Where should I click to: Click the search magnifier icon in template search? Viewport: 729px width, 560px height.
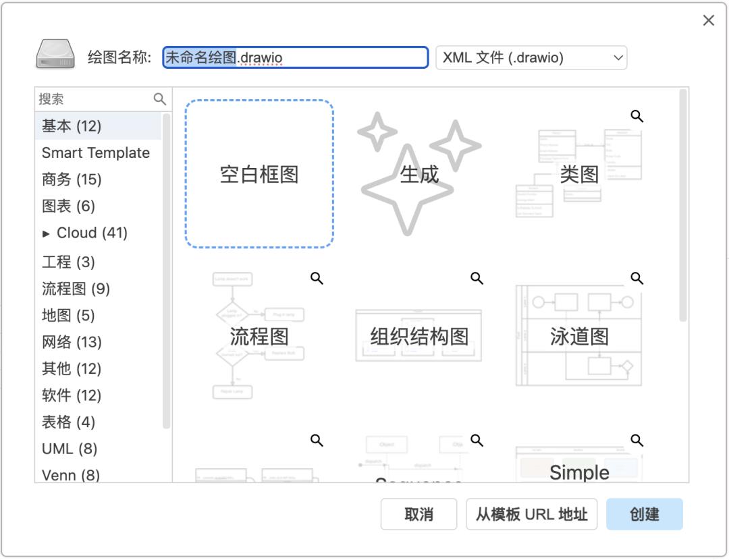click(159, 99)
